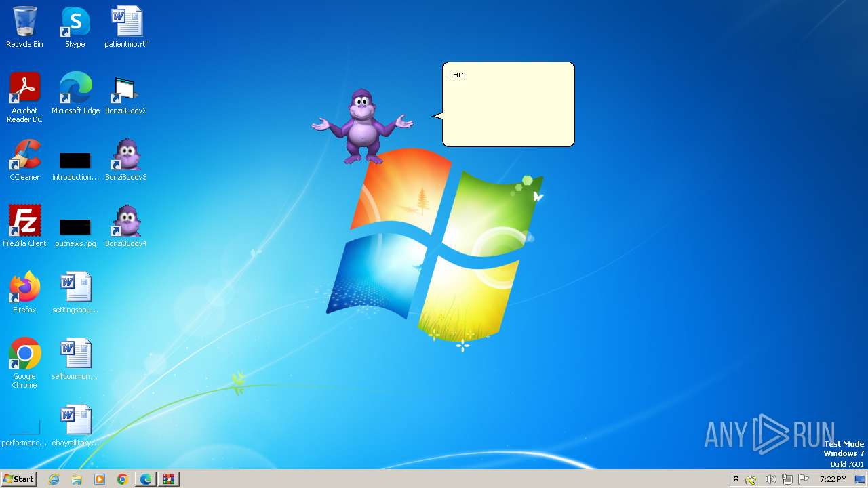Screen dimensions: 868x488
Task: Select the BonziBuddy2 desktop shortcut
Action: 126,94
